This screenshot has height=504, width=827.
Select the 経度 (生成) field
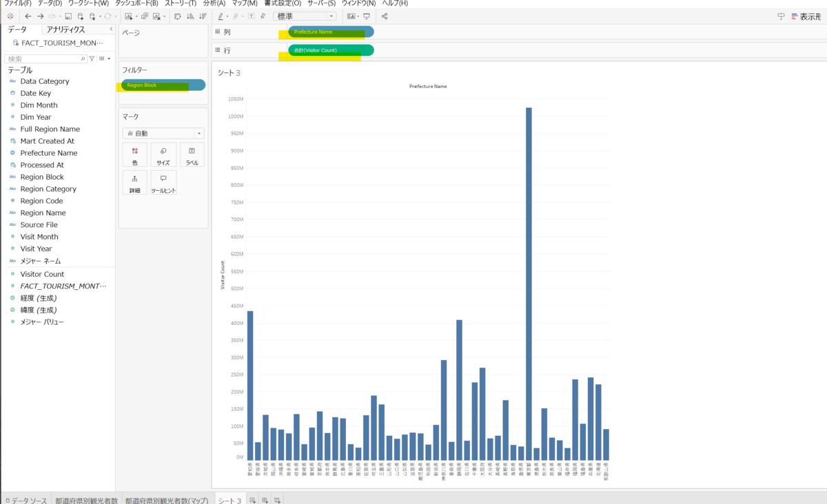pyautogui.click(x=39, y=298)
